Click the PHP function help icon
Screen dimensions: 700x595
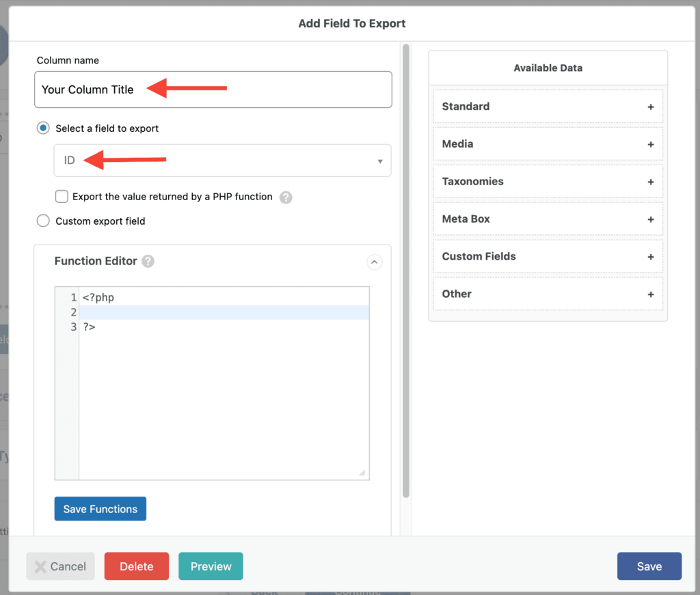click(x=286, y=197)
